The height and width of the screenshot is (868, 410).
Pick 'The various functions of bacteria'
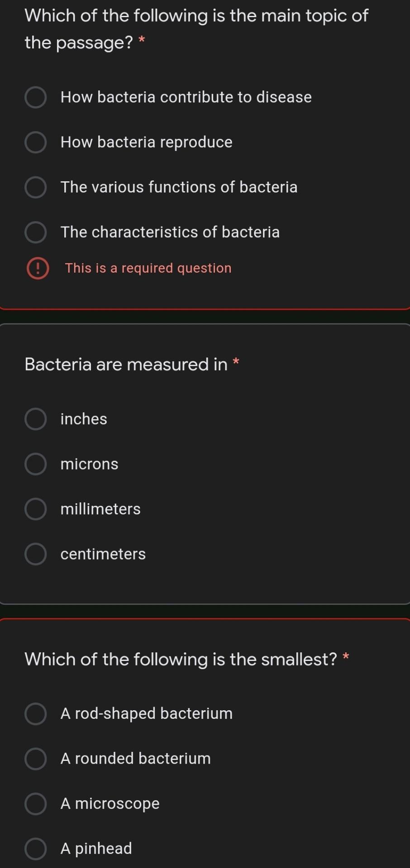click(x=35, y=187)
